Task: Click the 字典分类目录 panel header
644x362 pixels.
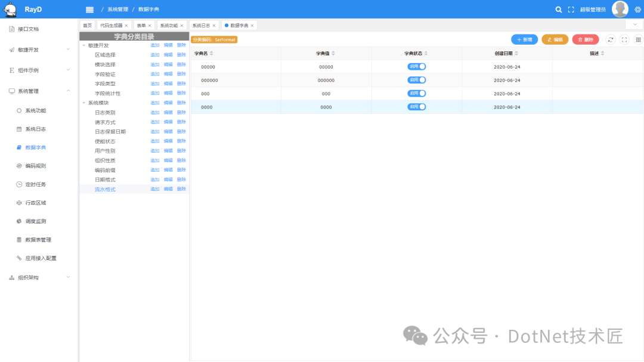Action: pos(134,36)
